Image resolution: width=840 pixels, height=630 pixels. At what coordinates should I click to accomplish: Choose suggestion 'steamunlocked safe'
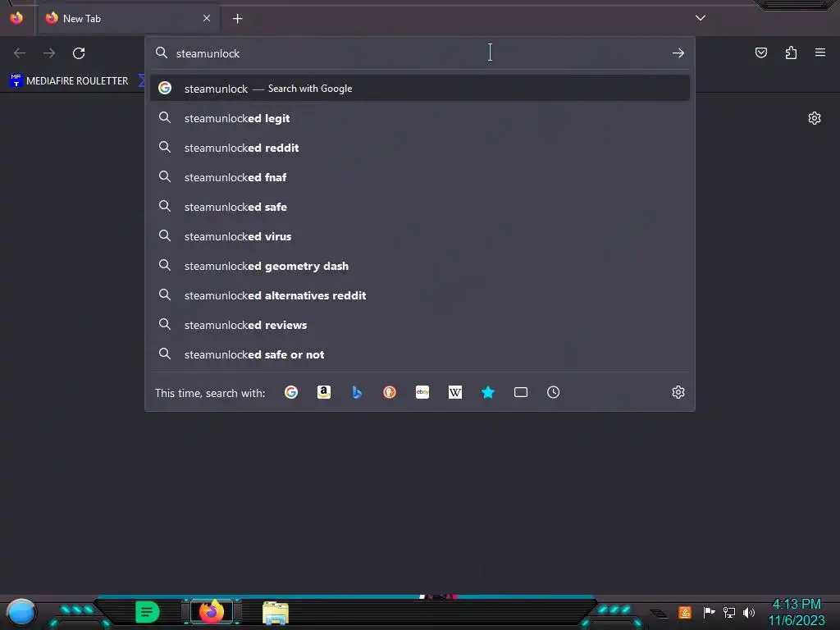[x=420, y=207]
